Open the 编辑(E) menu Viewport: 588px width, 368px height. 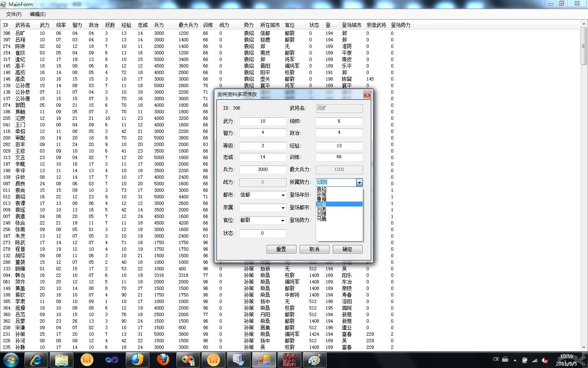(38, 14)
